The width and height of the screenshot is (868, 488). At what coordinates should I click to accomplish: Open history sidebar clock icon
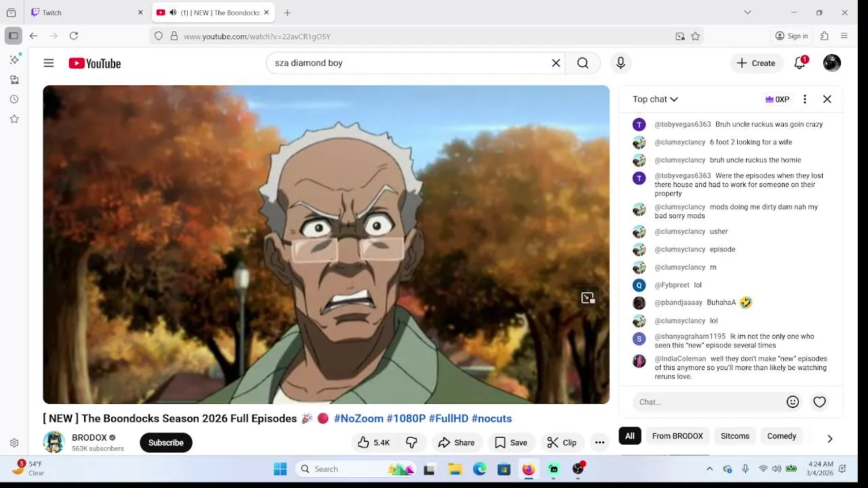pyautogui.click(x=14, y=100)
